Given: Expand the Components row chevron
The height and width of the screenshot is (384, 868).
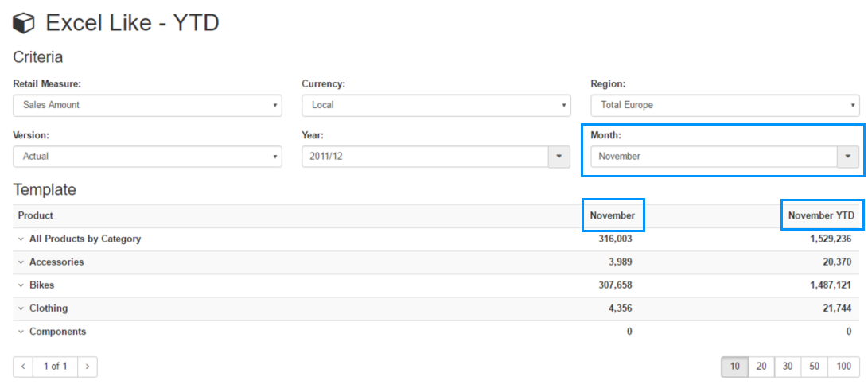Looking at the screenshot, I should (x=21, y=332).
